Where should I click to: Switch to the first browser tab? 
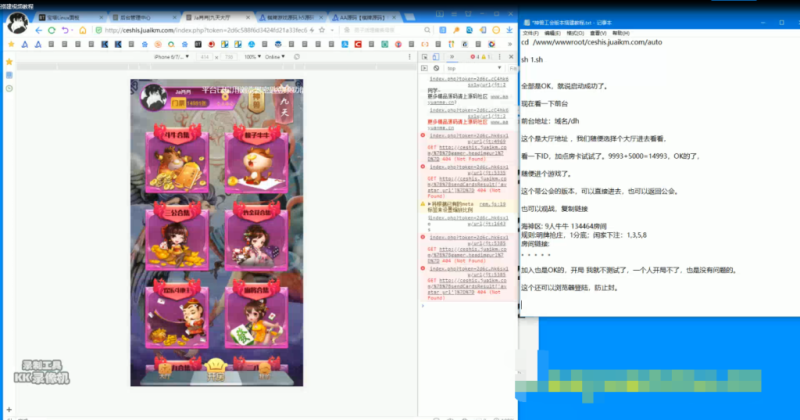pyautogui.click(x=54, y=15)
